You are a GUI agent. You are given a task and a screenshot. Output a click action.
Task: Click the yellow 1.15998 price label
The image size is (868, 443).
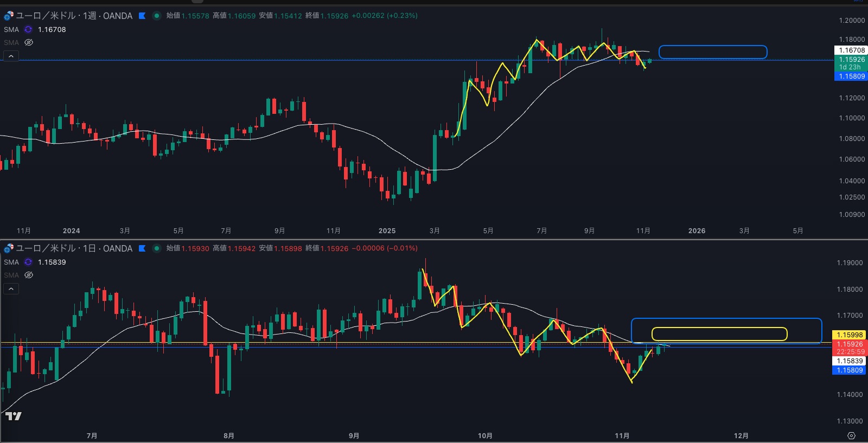tap(850, 335)
